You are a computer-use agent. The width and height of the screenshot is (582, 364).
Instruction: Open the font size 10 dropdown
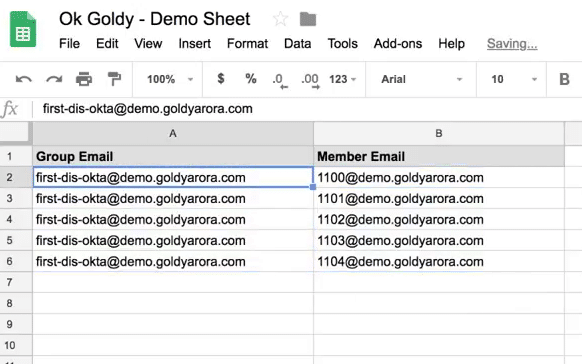tap(514, 79)
